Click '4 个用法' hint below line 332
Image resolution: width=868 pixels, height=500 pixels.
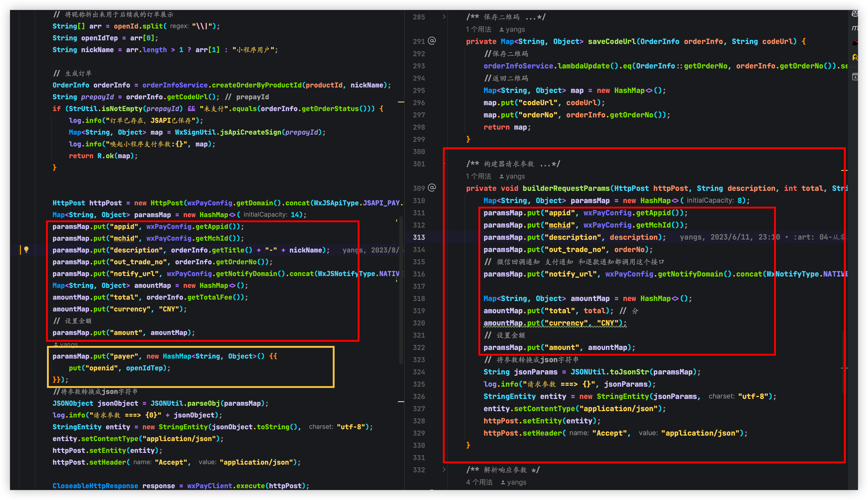point(479,482)
